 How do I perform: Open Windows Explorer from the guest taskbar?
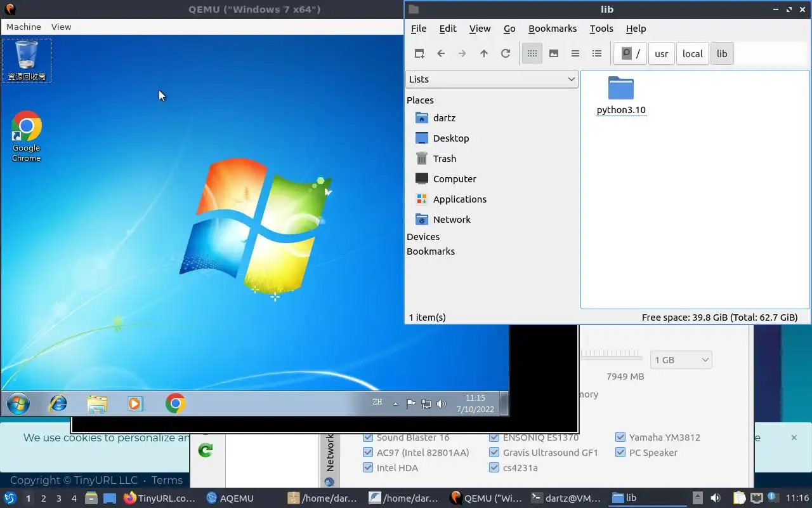(97, 403)
